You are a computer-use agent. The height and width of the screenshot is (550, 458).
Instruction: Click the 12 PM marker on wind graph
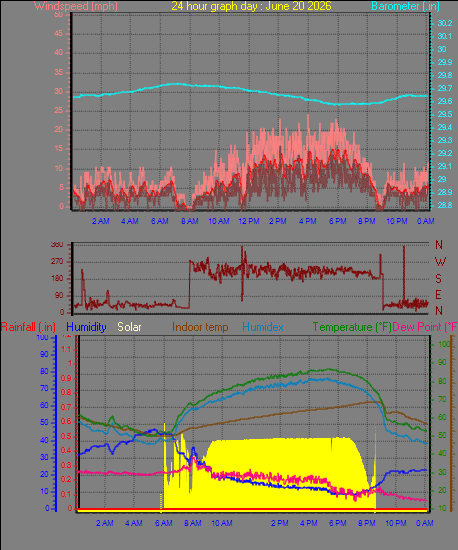point(249,221)
